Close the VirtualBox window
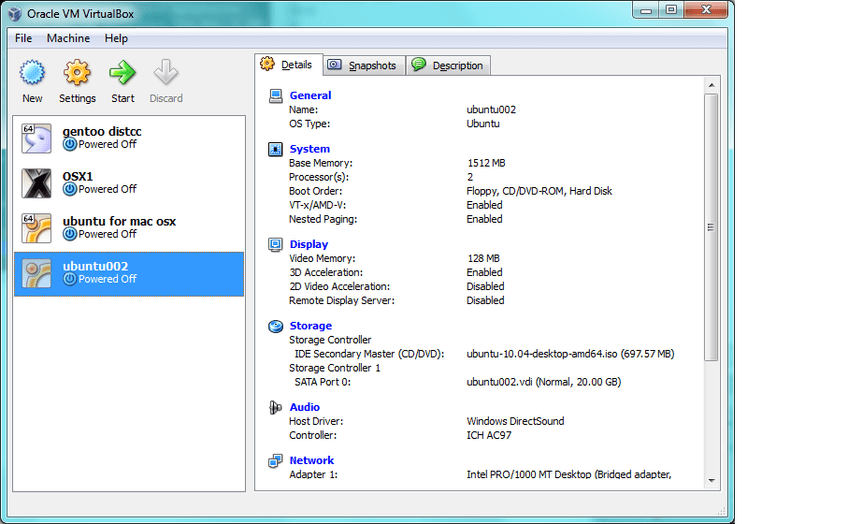Image resolution: width=848 pixels, height=524 pixels. [x=706, y=10]
